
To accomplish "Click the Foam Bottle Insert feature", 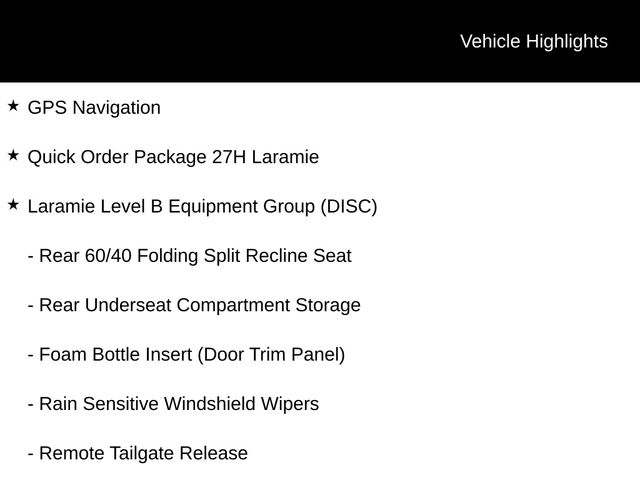I will 186,355.
